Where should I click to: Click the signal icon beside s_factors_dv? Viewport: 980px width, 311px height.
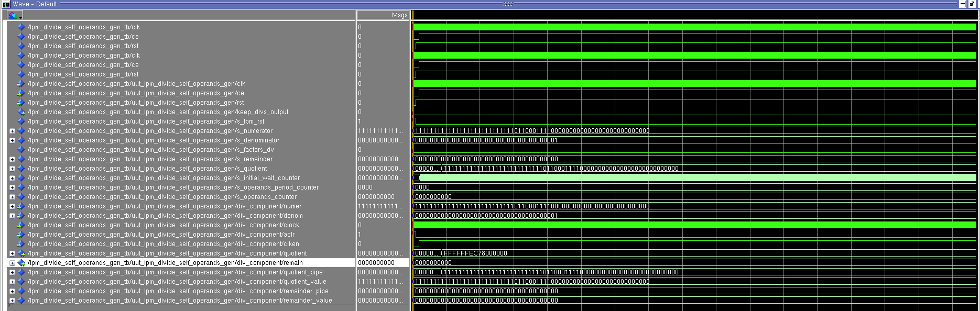pos(21,150)
